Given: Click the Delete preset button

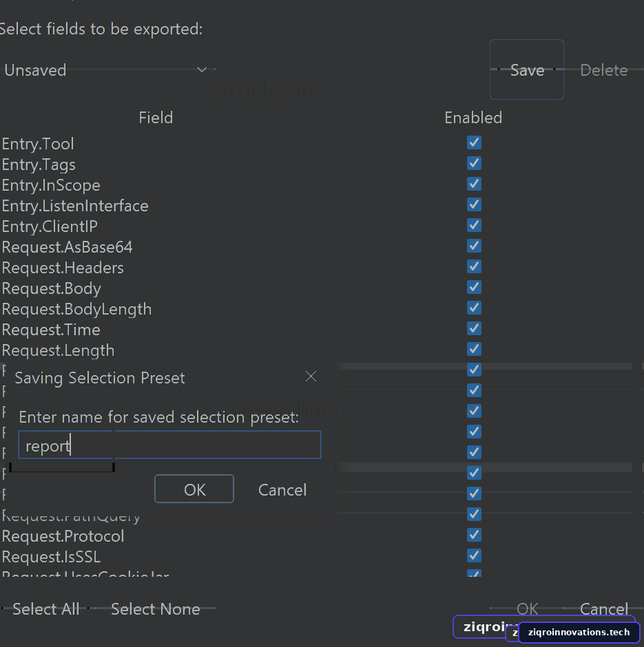Looking at the screenshot, I should [603, 70].
